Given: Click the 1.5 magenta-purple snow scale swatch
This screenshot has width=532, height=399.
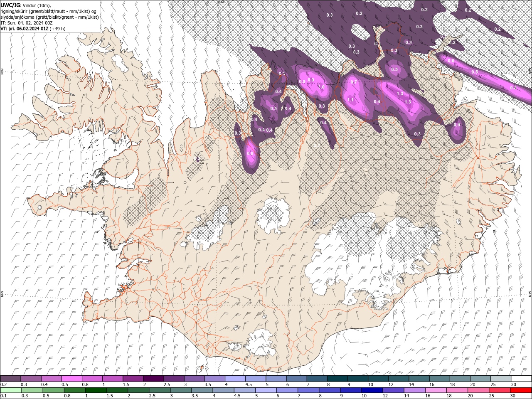Looking at the screenshot, I should click(x=133, y=379).
